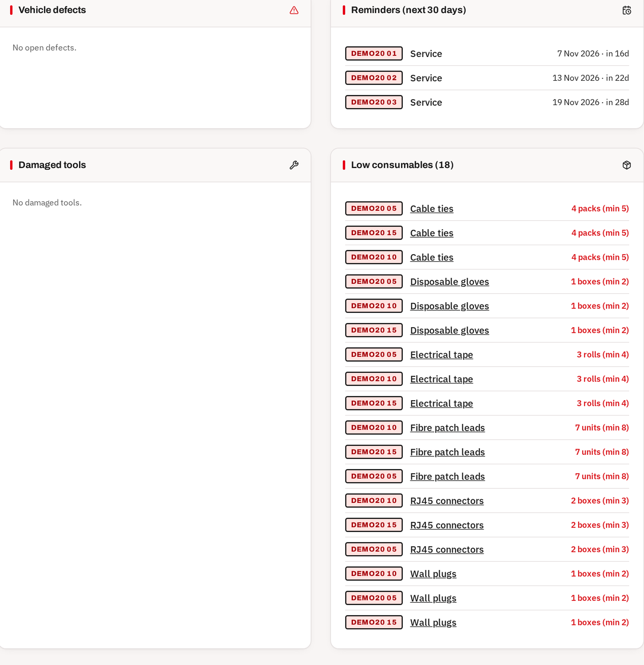
Task: Click DEMO20 05 plate beside Fibre patch leads
Action: [x=374, y=476]
